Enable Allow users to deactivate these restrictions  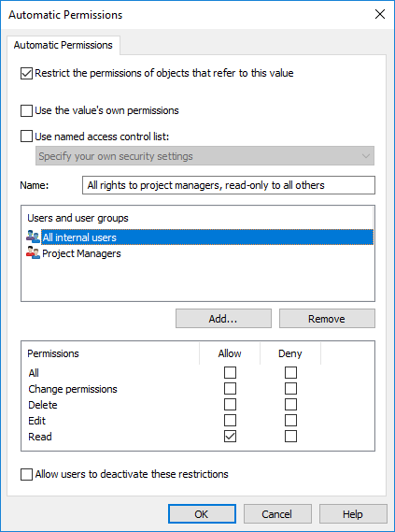click(26, 474)
